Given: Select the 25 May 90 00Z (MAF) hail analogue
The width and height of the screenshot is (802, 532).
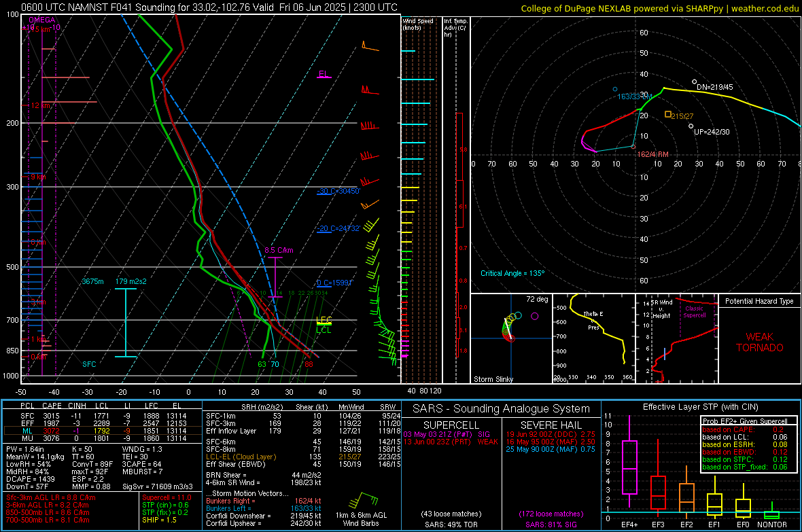Looking at the screenshot, I should [x=551, y=449].
